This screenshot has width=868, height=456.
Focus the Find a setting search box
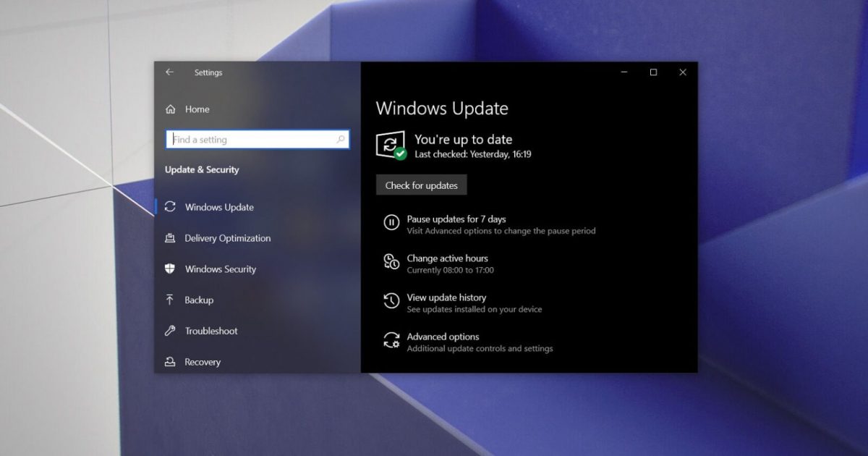(x=253, y=140)
